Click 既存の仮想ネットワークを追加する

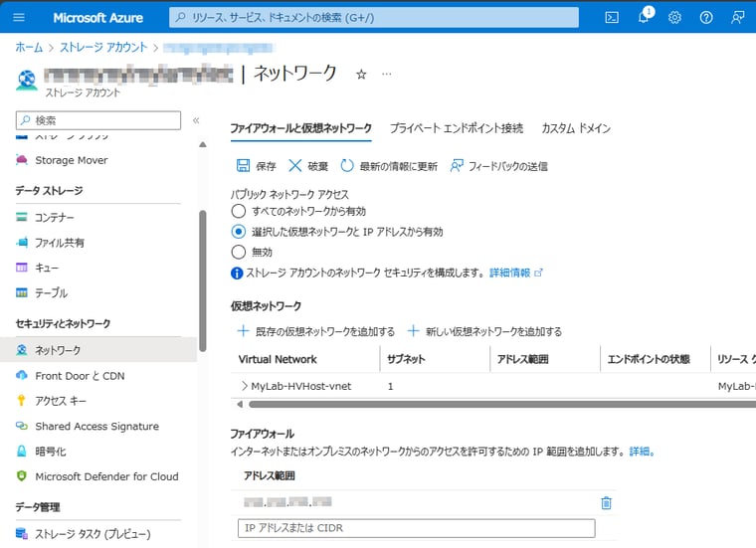316,331
